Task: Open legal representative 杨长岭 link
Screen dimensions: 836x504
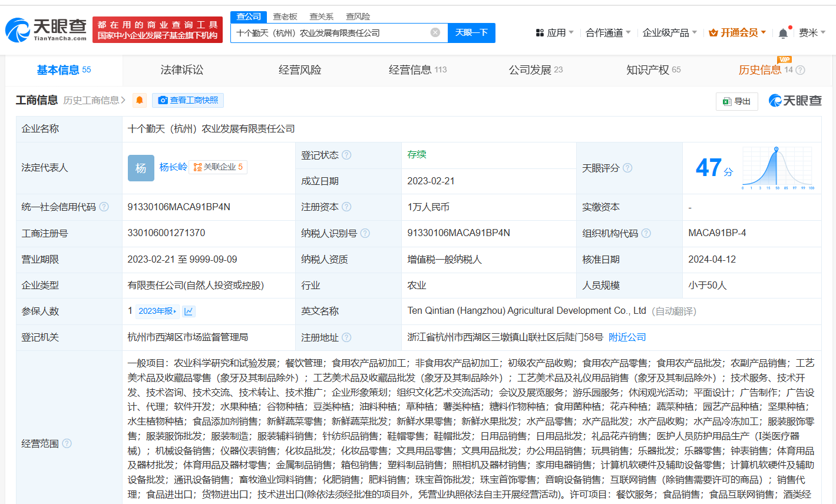Action: [x=173, y=167]
